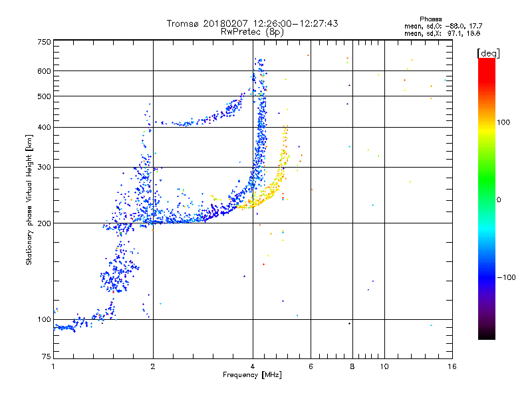Click the '0' colorbar tick label
The height and width of the screenshot is (399, 532).
tap(499, 199)
